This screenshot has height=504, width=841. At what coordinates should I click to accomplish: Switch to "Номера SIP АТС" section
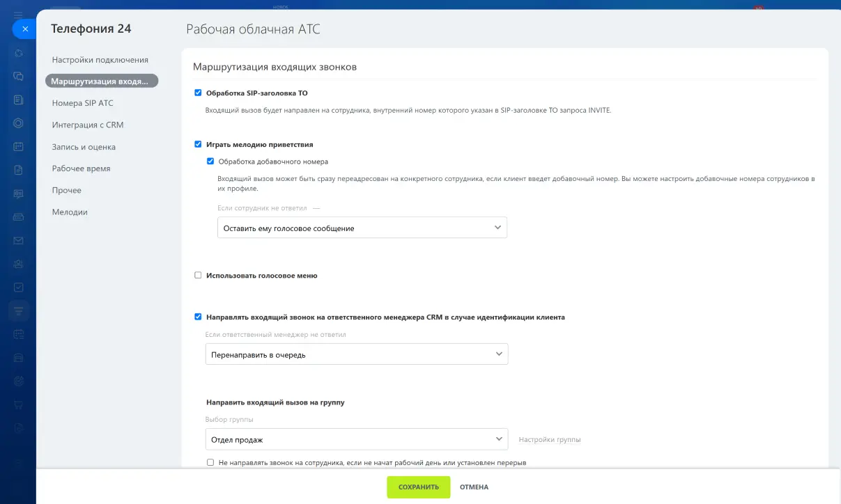[x=82, y=103]
